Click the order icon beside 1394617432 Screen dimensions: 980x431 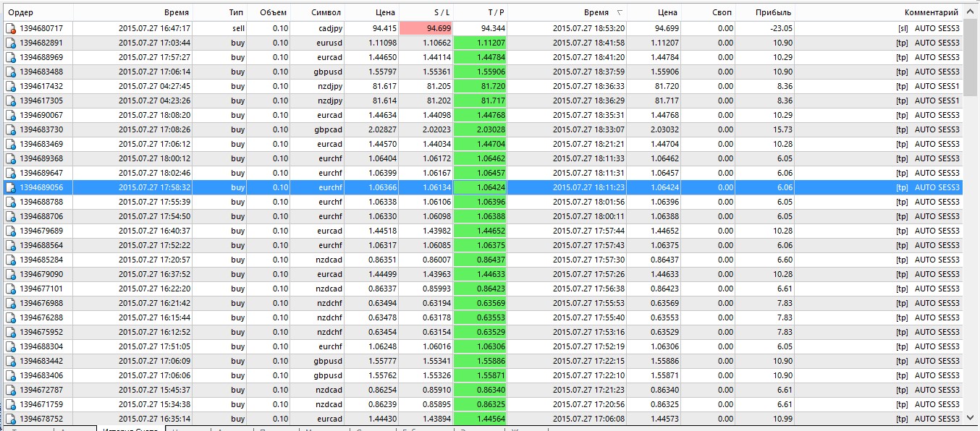point(11,86)
